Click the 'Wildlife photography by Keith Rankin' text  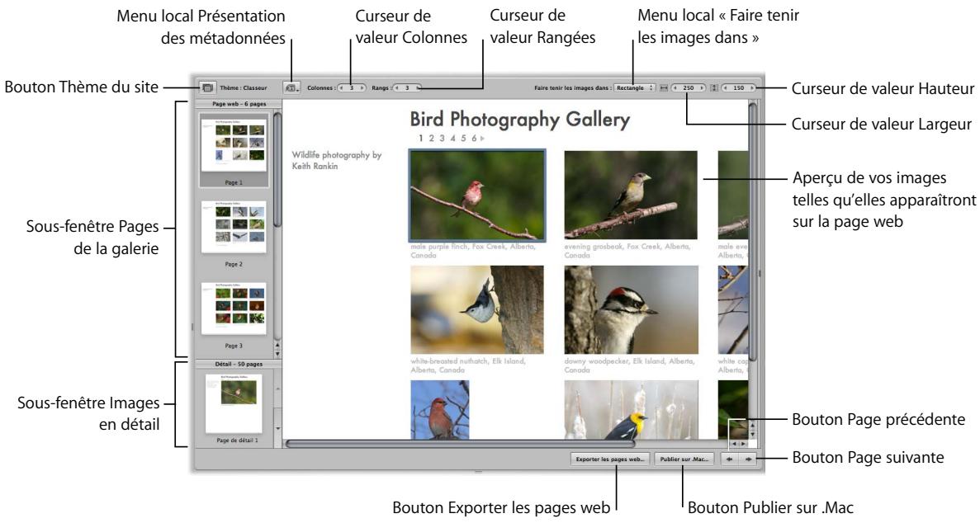coord(336,160)
